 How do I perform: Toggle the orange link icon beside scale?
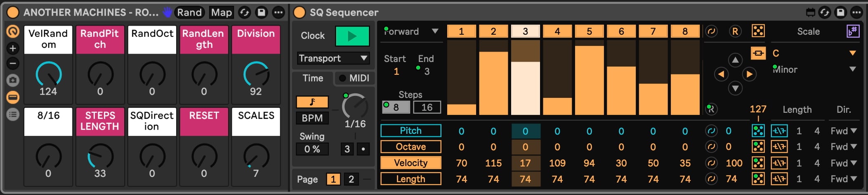[758, 53]
